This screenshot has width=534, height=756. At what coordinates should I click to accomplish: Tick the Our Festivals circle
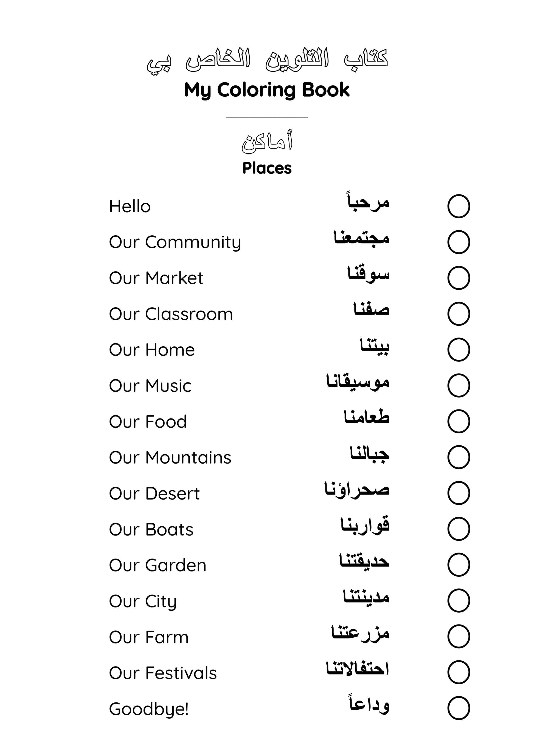click(458, 672)
